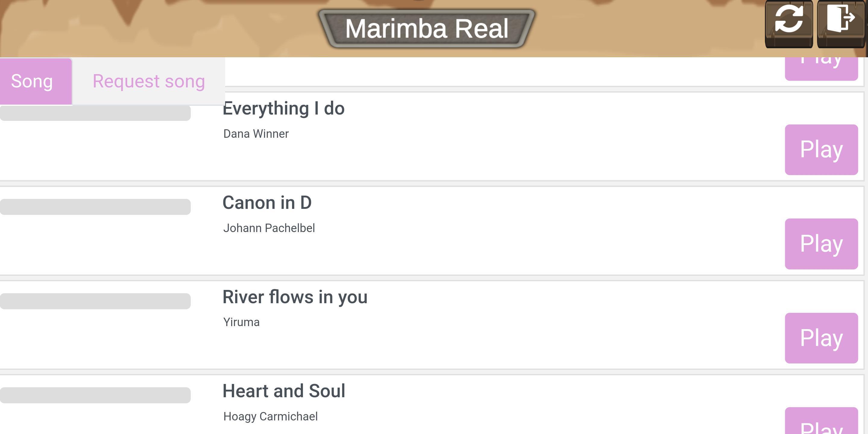Play "Heart and Soul"
Image resolution: width=868 pixels, height=434 pixels.
coord(821,428)
